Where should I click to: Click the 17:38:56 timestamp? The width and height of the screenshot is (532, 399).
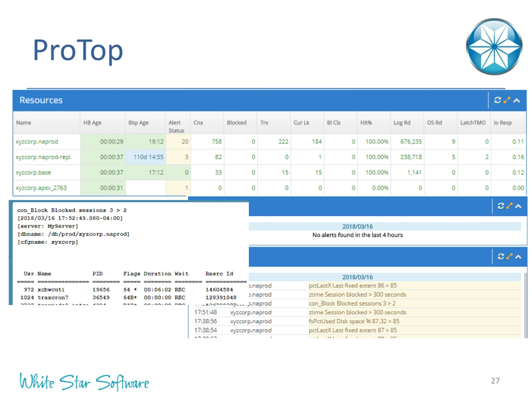[205, 321]
